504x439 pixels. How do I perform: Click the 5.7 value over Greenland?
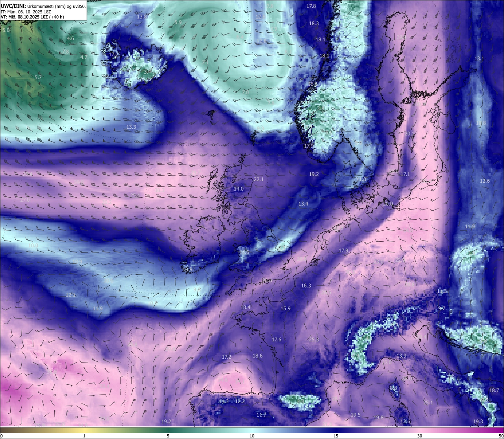click(x=38, y=78)
